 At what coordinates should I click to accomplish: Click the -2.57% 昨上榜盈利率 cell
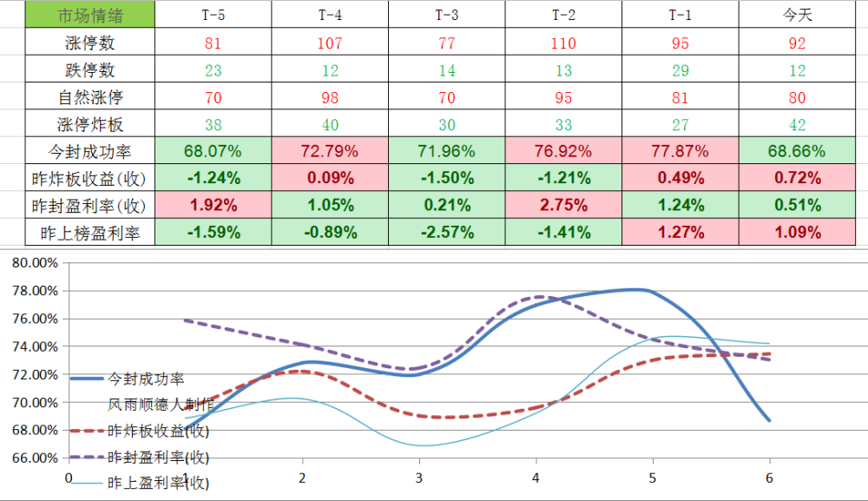point(447,233)
